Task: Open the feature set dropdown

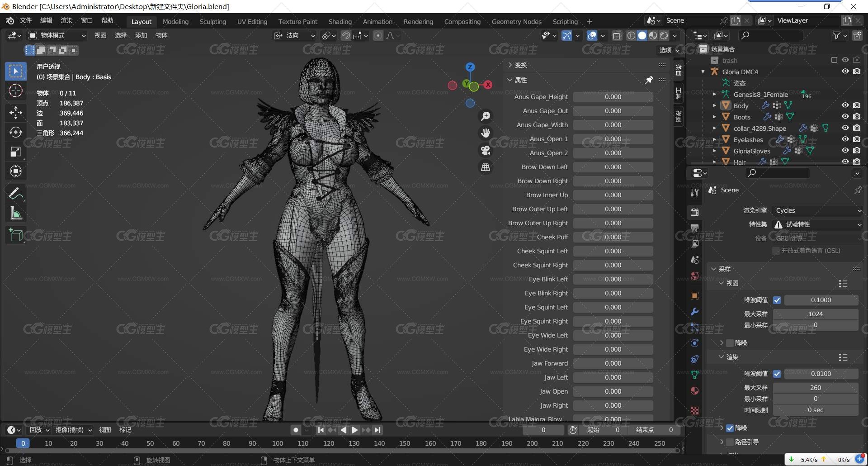Action: pos(817,224)
